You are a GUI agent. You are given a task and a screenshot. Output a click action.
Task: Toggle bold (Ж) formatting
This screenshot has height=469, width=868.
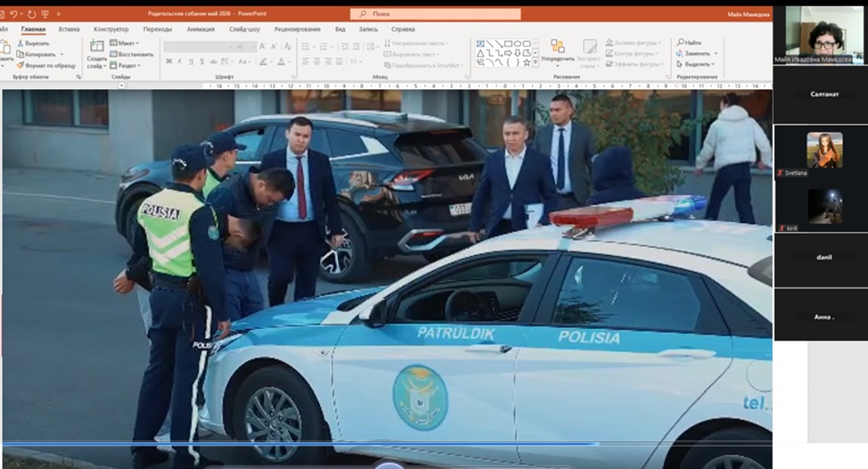point(168,62)
